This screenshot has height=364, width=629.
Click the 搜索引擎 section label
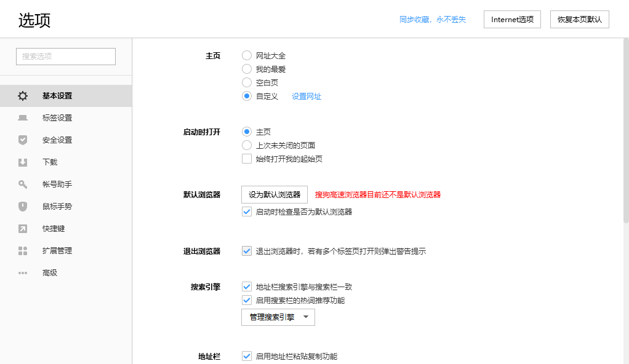click(x=206, y=287)
